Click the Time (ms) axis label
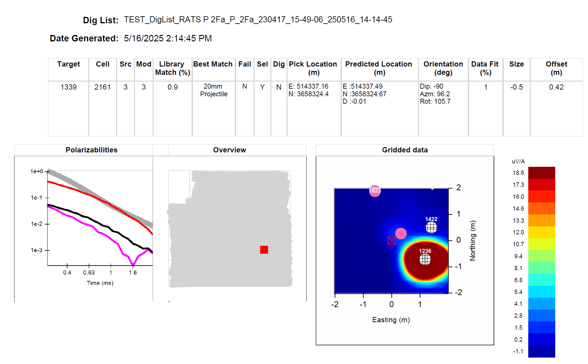 coord(100,283)
